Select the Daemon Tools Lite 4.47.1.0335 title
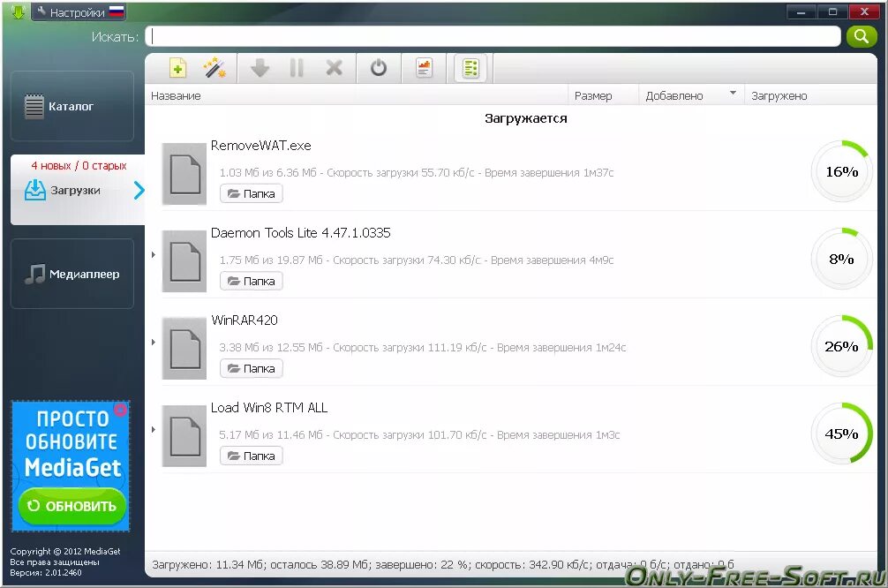888x588 pixels. point(301,233)
